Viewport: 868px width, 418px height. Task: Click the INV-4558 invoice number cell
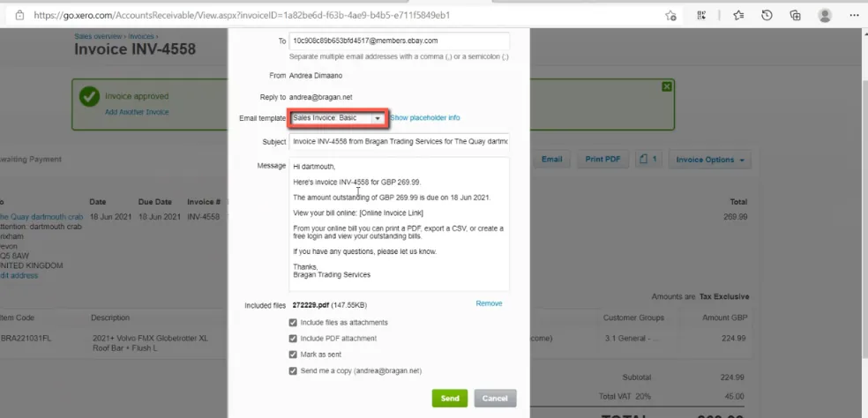203,217
